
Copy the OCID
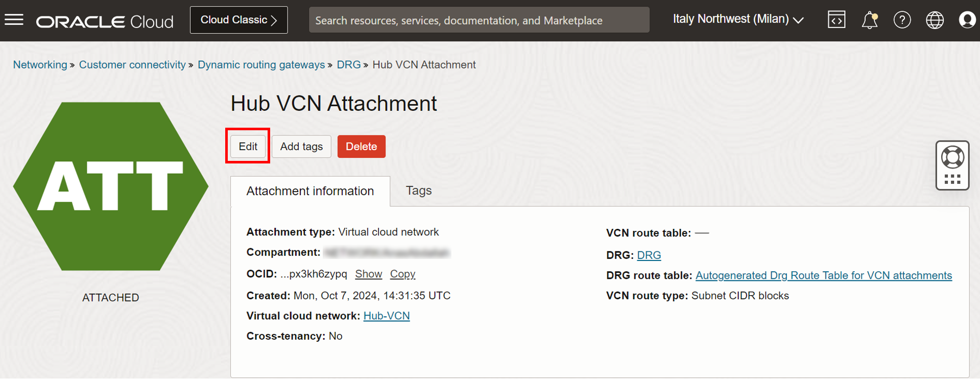[x=402, y=274]
